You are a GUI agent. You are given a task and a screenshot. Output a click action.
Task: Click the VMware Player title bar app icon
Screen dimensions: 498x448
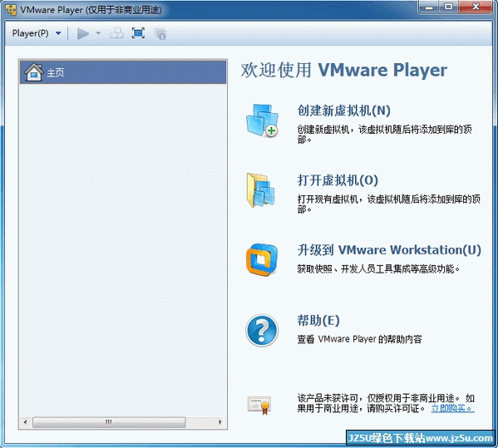[11, 9]
